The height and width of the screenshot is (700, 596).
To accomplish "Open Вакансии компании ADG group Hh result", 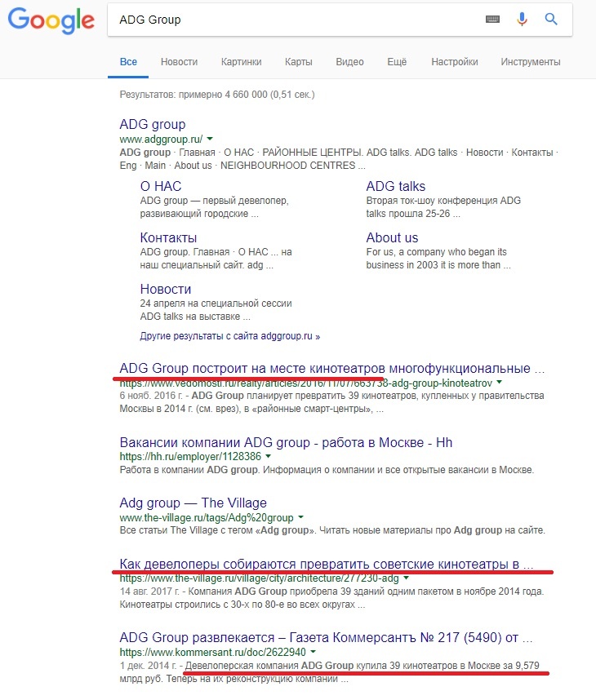I will pos(286,442).
